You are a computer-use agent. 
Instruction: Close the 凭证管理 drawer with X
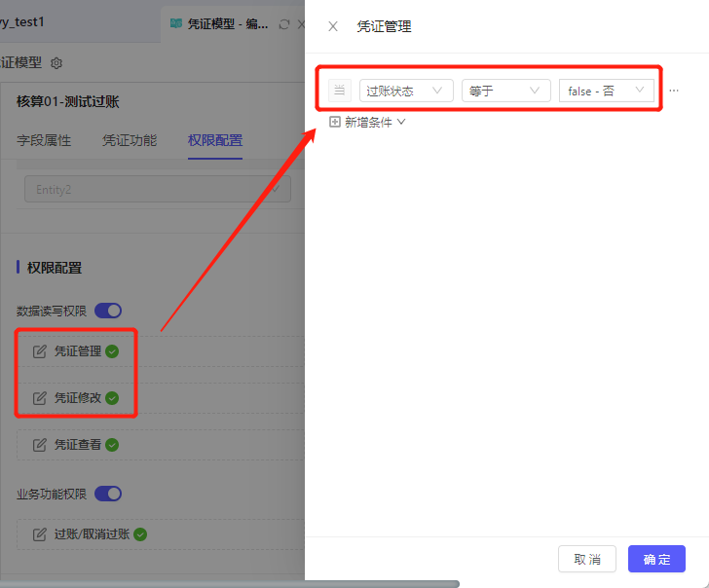click(333, 26)
